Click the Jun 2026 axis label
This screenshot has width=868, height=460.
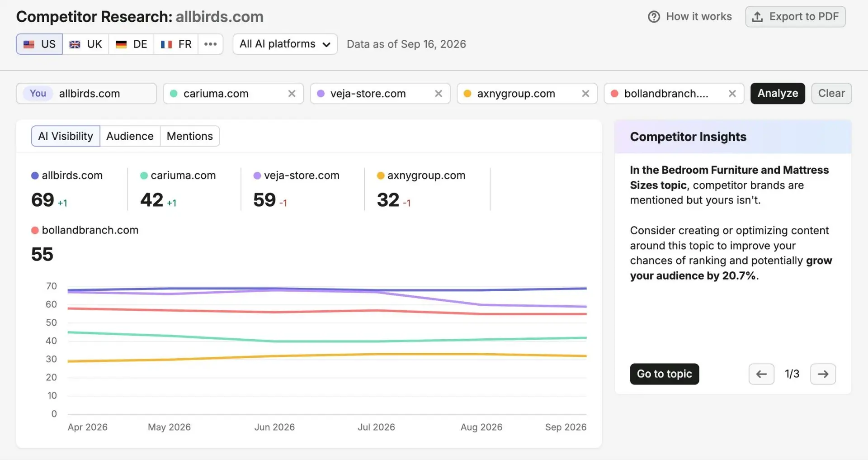[x=274, y=427]
